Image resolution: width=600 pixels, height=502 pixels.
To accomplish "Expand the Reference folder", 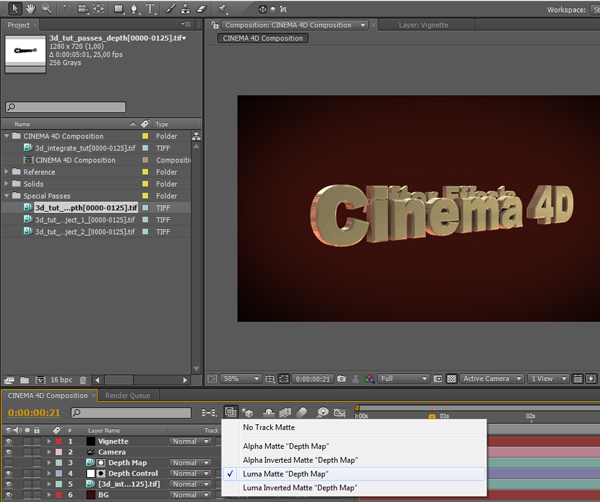I will click(x=7, y=172).
